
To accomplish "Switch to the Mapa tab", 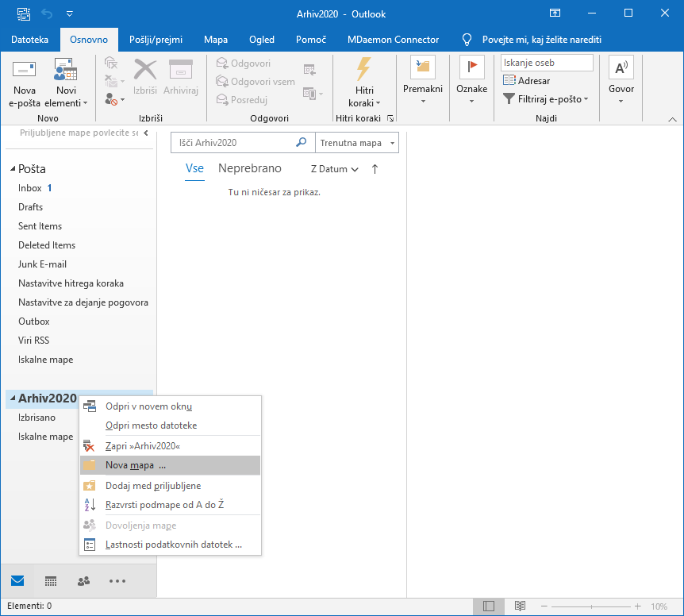I will pos(216,40).
